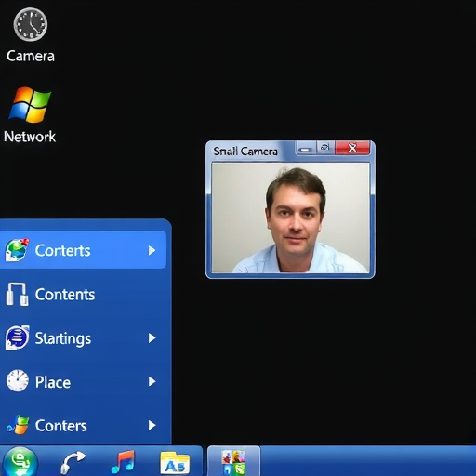Expand the Place submenu arrow

(152, 381)
